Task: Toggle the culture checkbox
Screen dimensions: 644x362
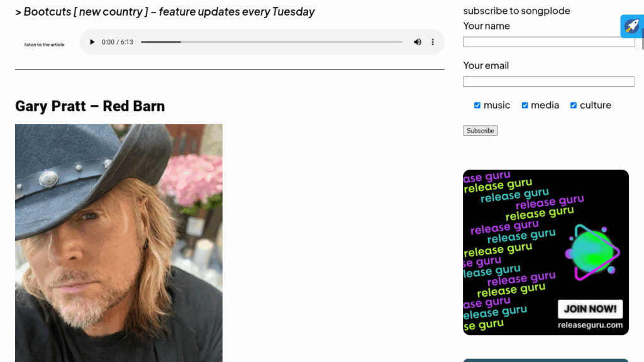Action: (x=574, y=106)
